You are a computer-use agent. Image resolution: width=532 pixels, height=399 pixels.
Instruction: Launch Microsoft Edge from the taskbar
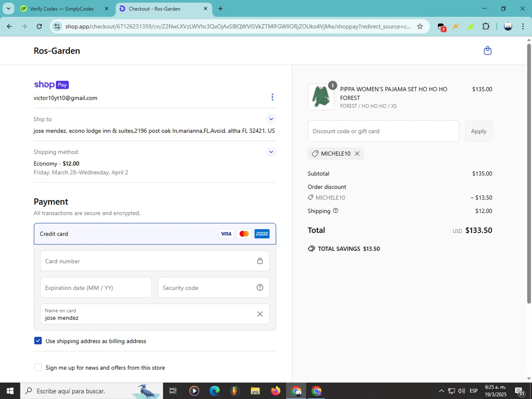coord(215,391)
